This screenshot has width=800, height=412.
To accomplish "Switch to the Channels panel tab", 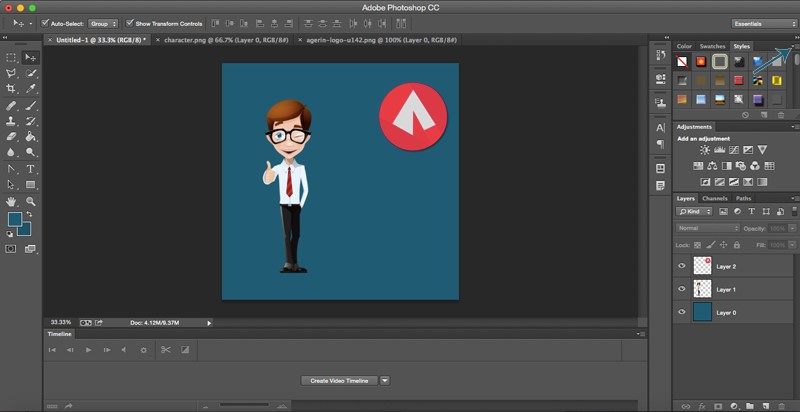I will (x=714, y=198).
